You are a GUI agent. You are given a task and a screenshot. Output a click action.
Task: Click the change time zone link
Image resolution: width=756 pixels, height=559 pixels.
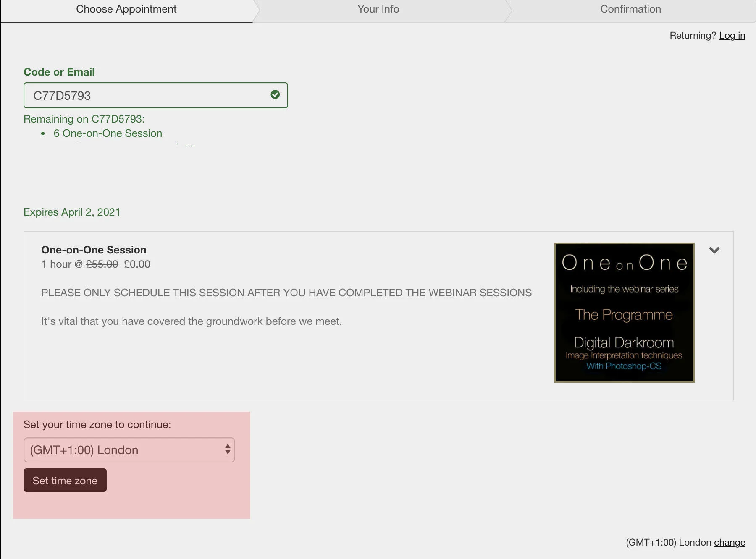point(730,542)
